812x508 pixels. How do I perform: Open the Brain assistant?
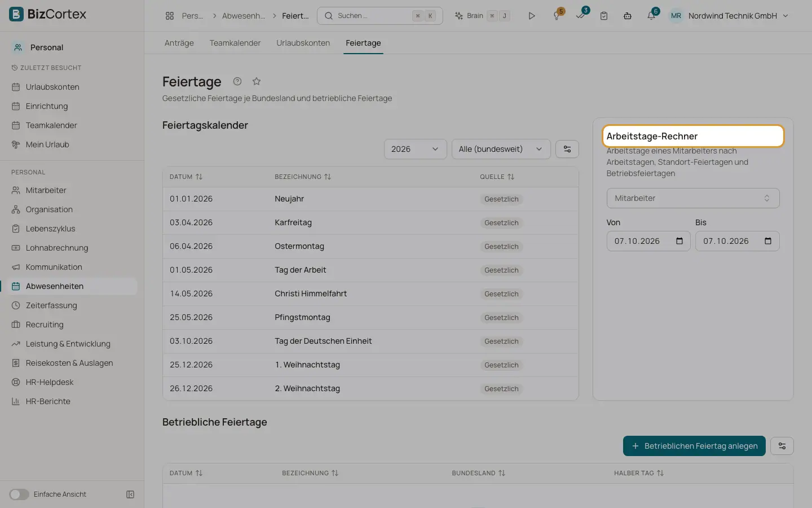point(482,16)
